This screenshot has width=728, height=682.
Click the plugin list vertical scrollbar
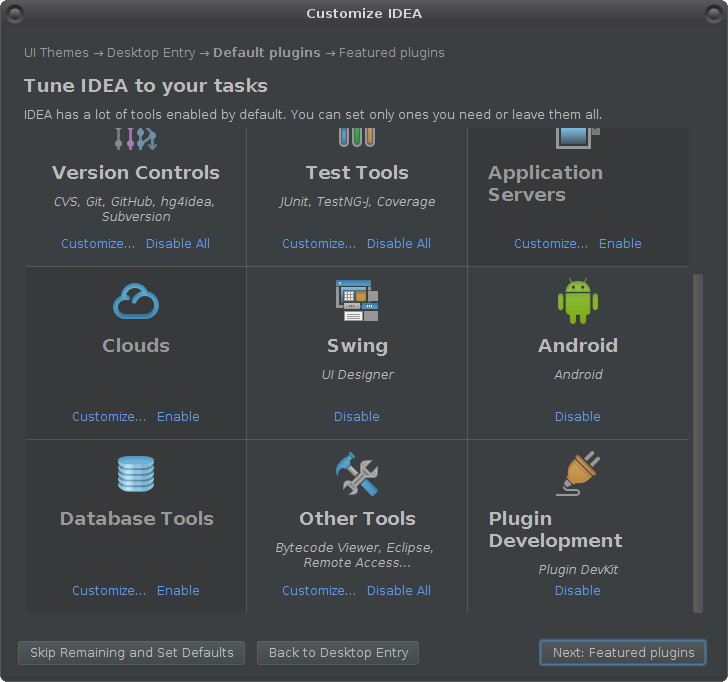698,443
